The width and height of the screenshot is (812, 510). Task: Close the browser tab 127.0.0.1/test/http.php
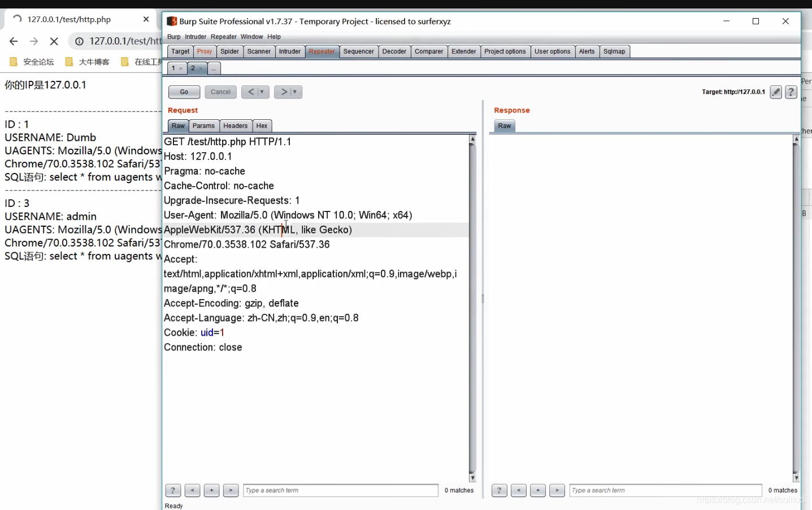(146, 19)
